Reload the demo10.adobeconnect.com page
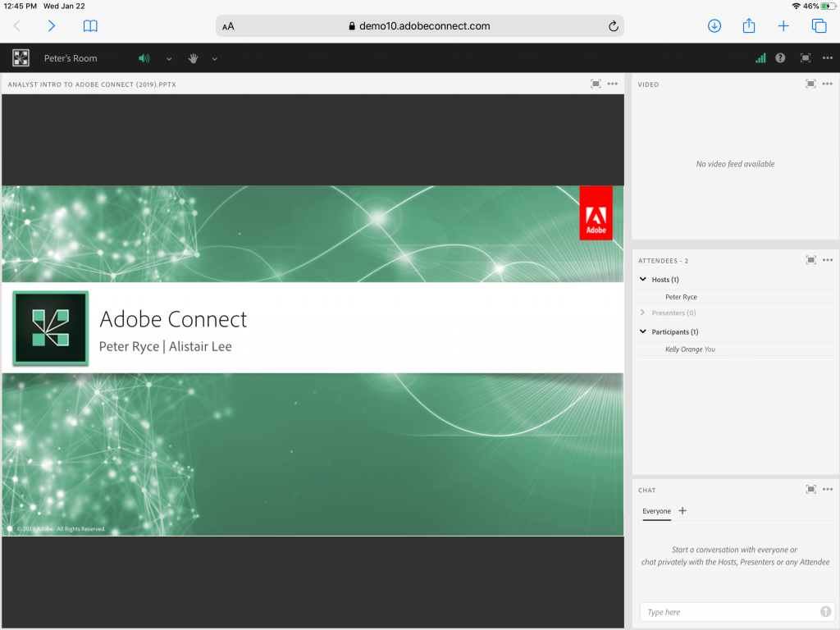 [x=613, y=25]
